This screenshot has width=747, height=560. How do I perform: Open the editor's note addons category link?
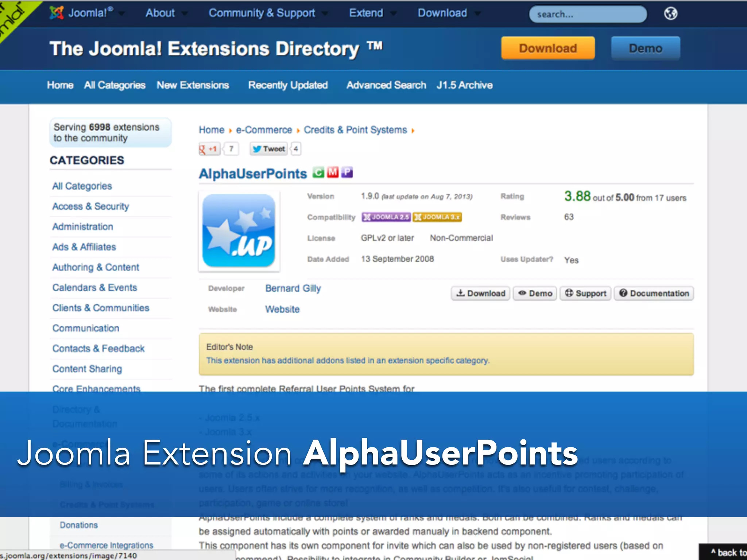348,360
